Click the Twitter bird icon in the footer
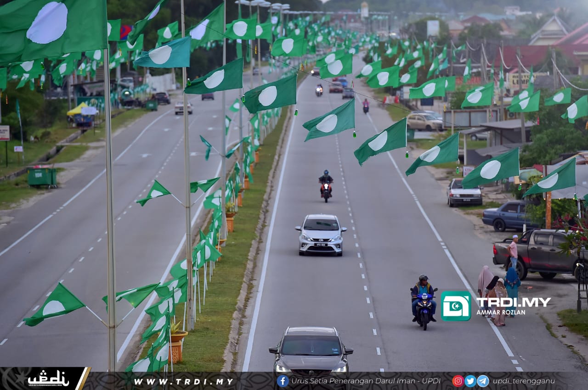 point(470,381)
